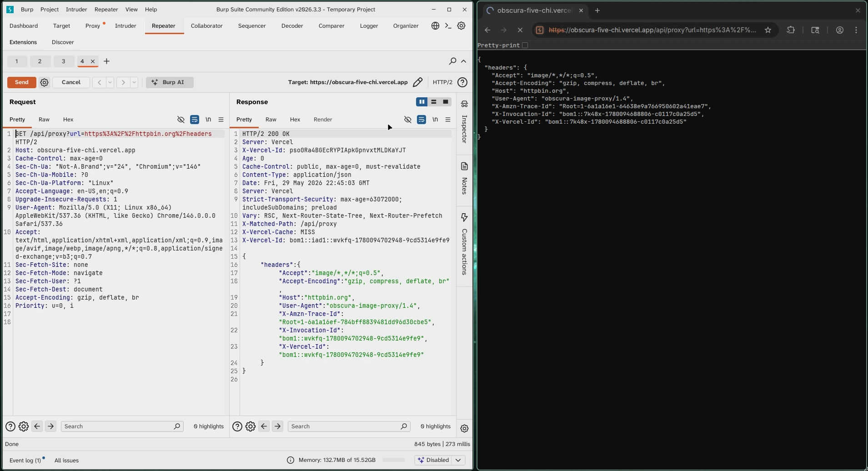Select combined single-panel layout

pyautogui.click(x=446, y=102)
